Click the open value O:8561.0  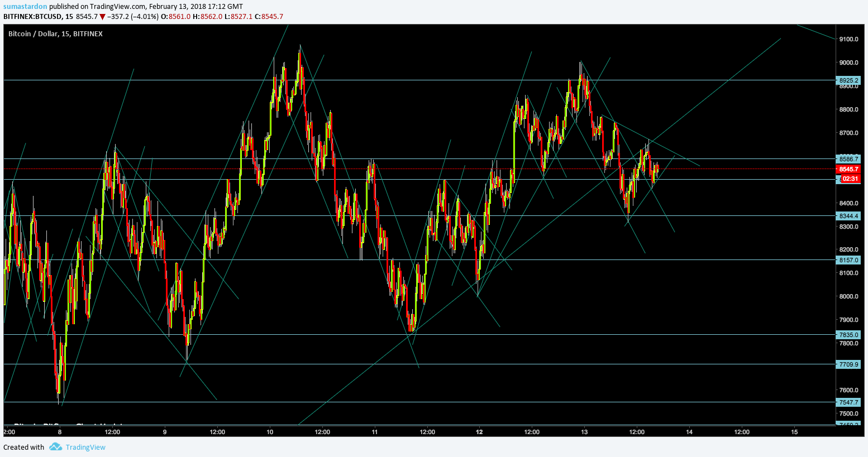click(175, 16)
